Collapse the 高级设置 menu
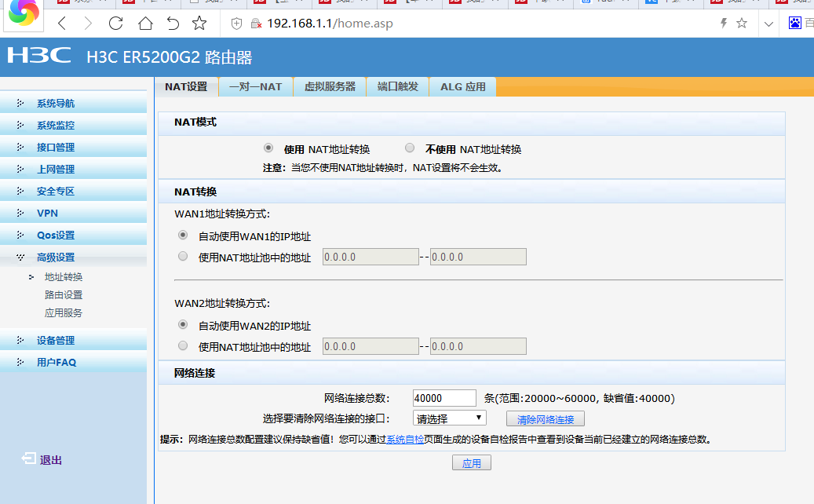The height and width of the screenshot is (504, 814). (x=73, y=257)
